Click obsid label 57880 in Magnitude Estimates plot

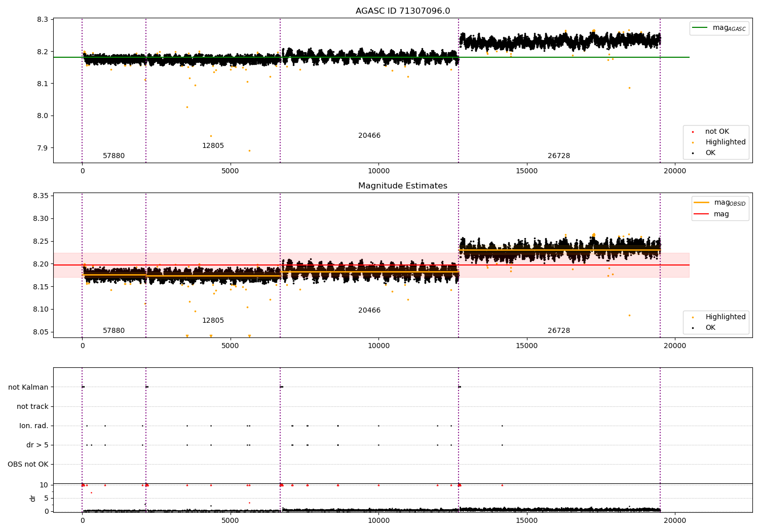114,331
